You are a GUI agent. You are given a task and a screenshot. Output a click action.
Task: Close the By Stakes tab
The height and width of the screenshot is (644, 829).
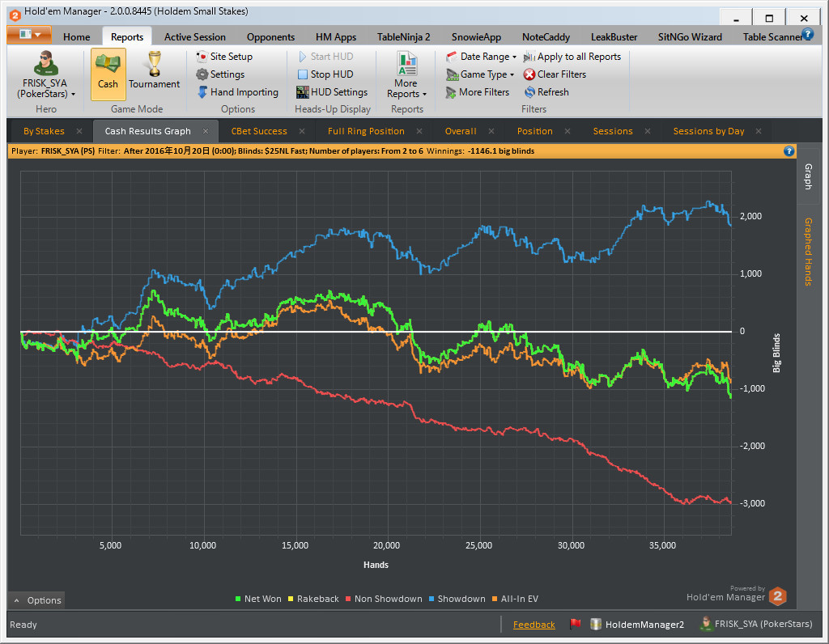pyautogui.click(x=79, y=131)
